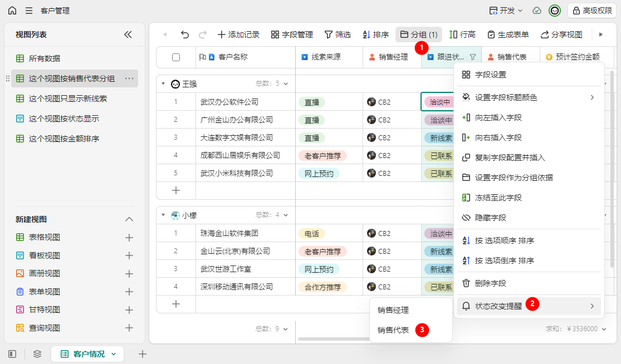Collapse the 视图列表 sidebar panel
The width and height of the screenshot is (621, 364).
pyautogui.click(x=128, y=35)
